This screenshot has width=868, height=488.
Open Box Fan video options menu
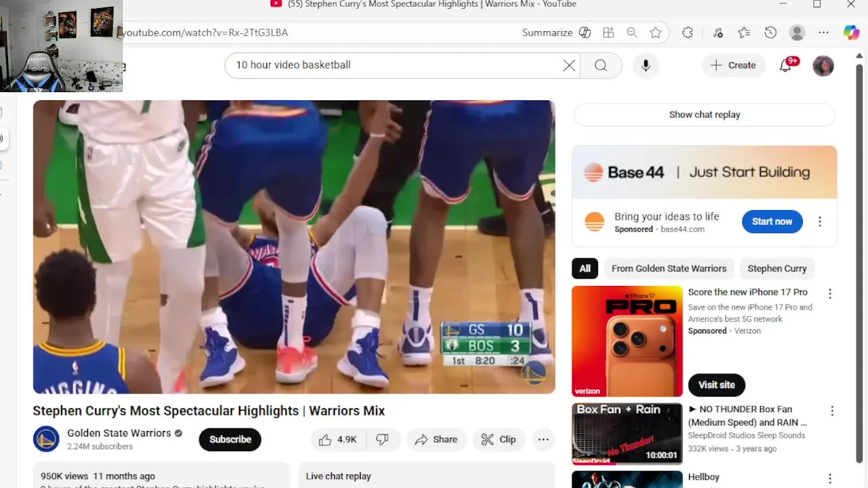pyautogui.click(x=832, y=411)
